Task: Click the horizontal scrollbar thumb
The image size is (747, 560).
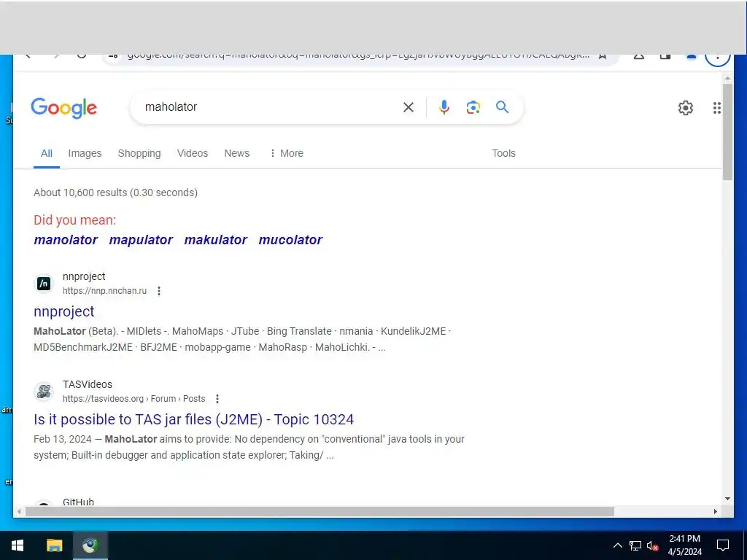Action: (320, 511)
